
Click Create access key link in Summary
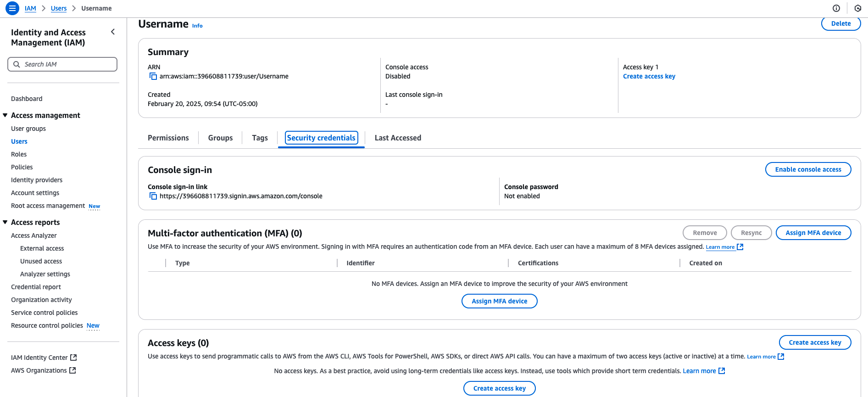[x=649, y=76]
